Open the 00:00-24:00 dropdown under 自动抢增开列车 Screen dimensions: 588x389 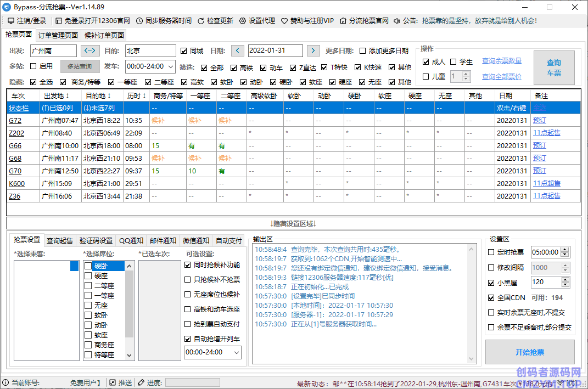(236, 352)
